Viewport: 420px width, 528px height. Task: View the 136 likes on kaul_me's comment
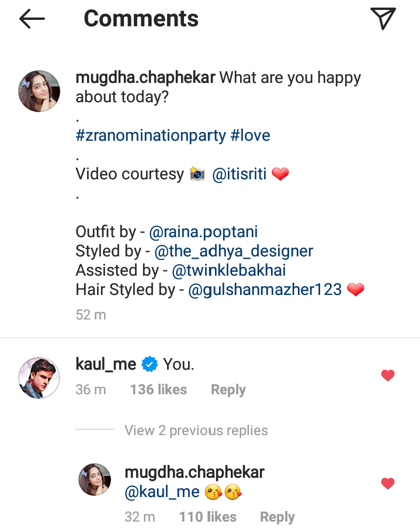tap(158, 390)
